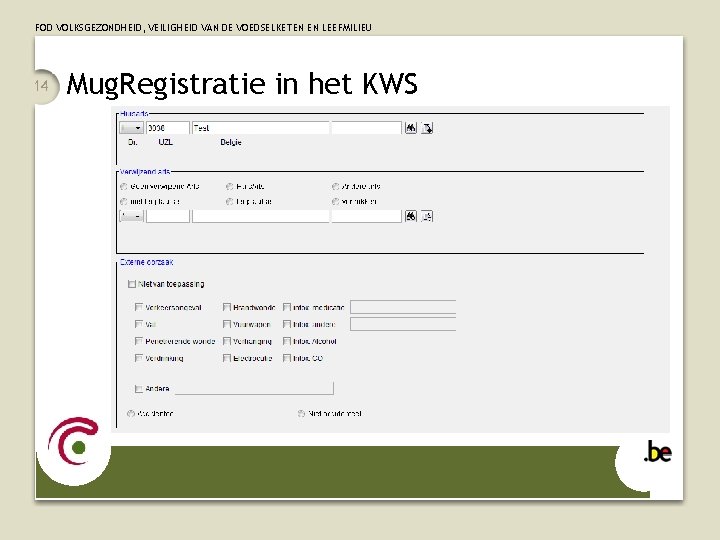Click the MugRegistratie in het KWS title
Viewport: 720px width, 540px height.
point(242,84)
